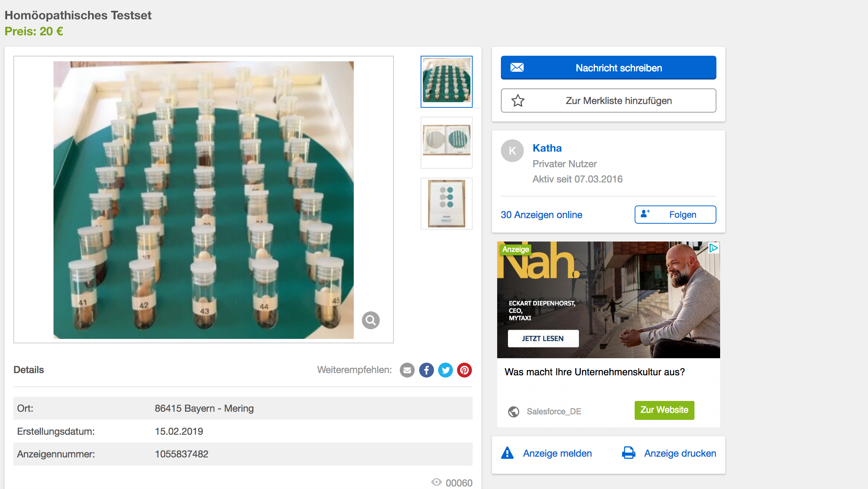The image size is (868, 489).
Task: Click the AdChoices icon on advertisement
Action: click(x=713, y=248)
